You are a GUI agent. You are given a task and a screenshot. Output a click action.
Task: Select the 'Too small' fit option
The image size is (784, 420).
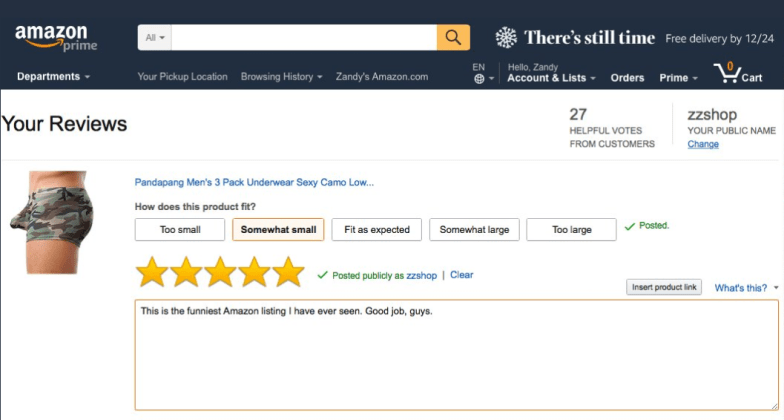click(180, 230)
